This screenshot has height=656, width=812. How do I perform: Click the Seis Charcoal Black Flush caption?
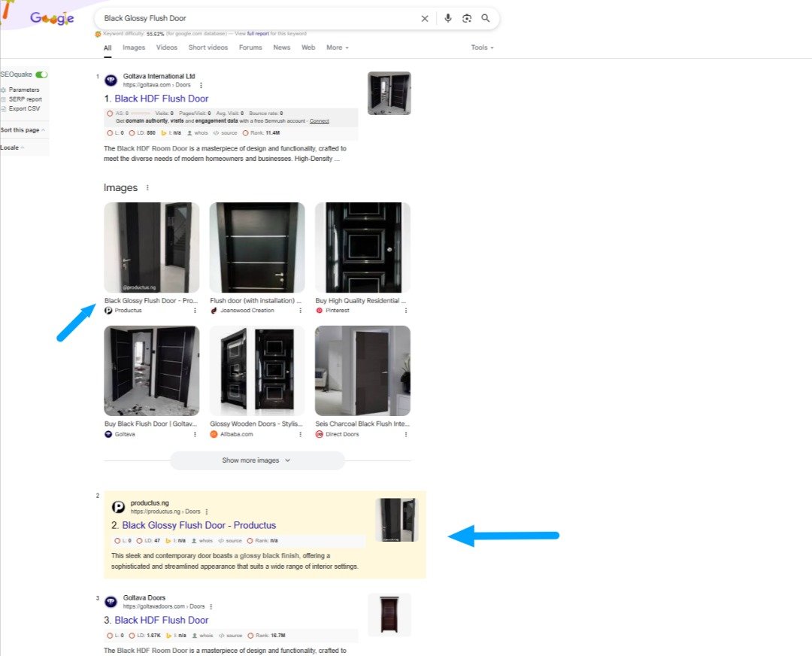[x=362, y=424]
